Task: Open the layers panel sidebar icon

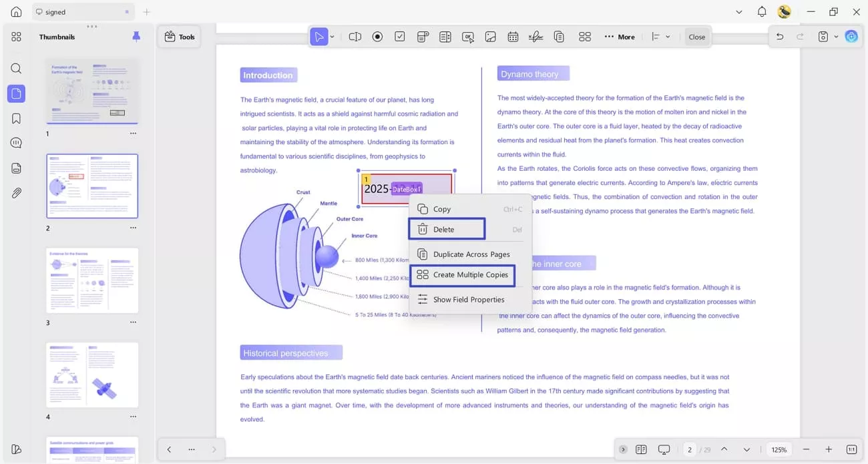Action: [17, 168]
